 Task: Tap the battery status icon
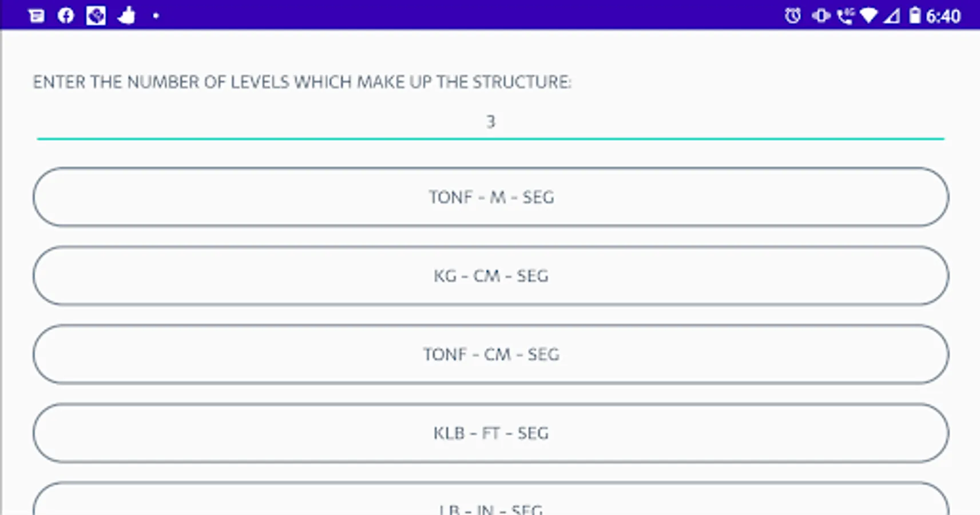pyautogui.click(x=915, y=15)
